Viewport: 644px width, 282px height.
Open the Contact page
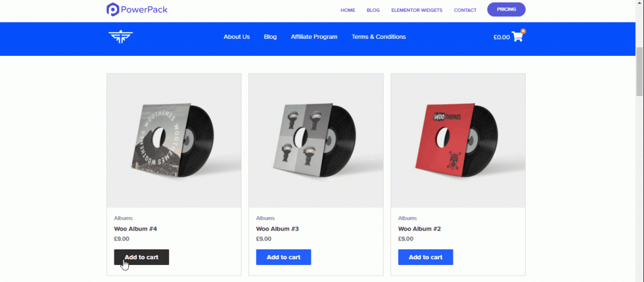[465, 10]
